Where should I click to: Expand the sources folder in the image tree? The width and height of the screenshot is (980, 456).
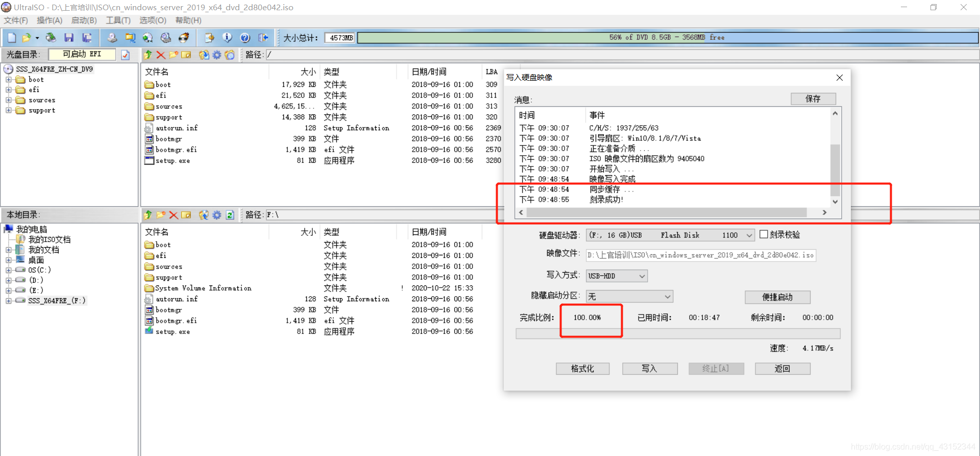8,100
